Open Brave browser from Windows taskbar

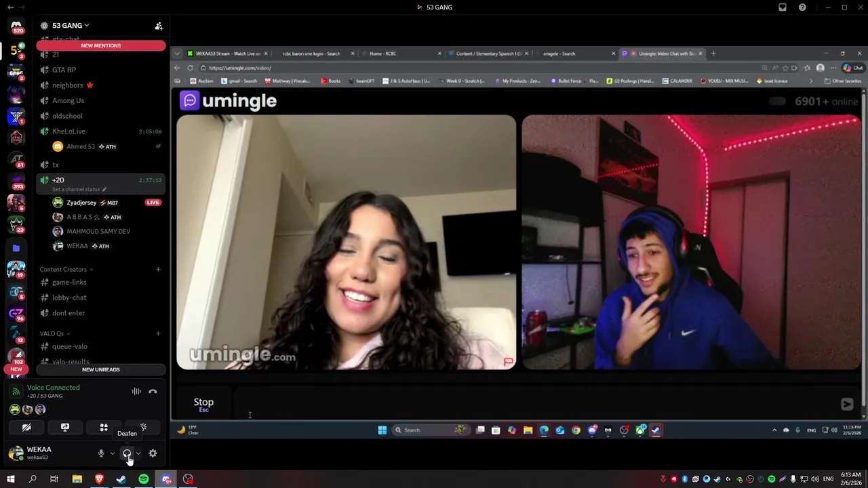tap(100, 479)
